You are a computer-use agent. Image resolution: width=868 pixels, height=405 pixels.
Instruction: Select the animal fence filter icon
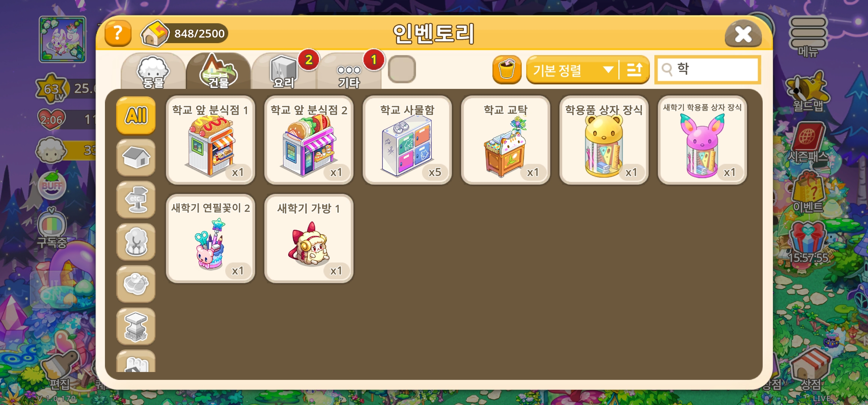tap(136, 242)
